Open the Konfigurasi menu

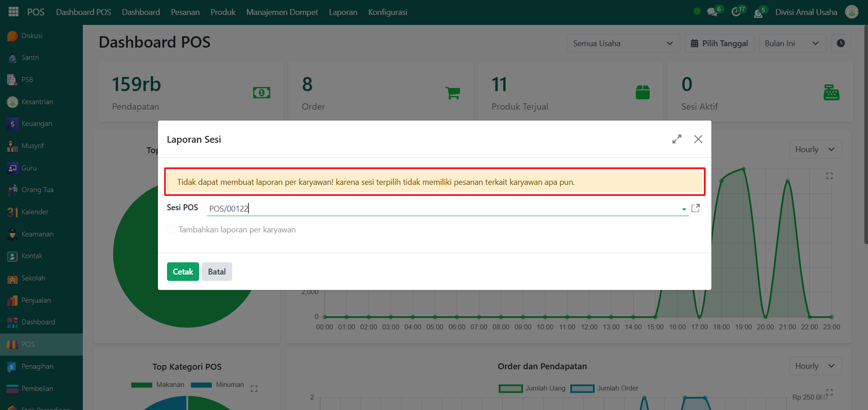point(387,12)
